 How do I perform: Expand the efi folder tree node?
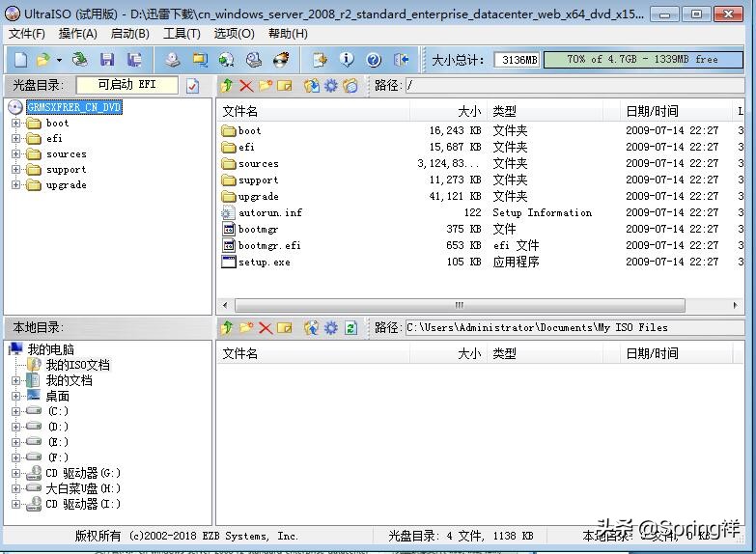click(15, 138)
